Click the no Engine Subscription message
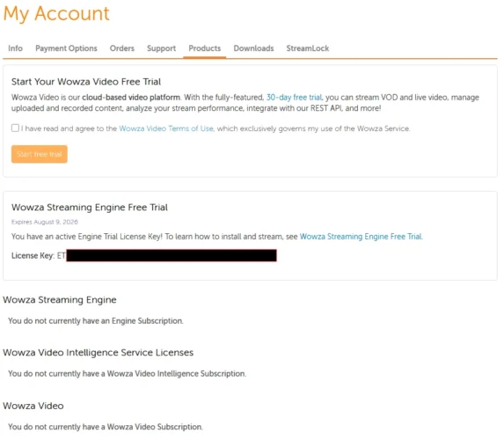The height and width of the screenshot is (440, 504). coord(96,321)
